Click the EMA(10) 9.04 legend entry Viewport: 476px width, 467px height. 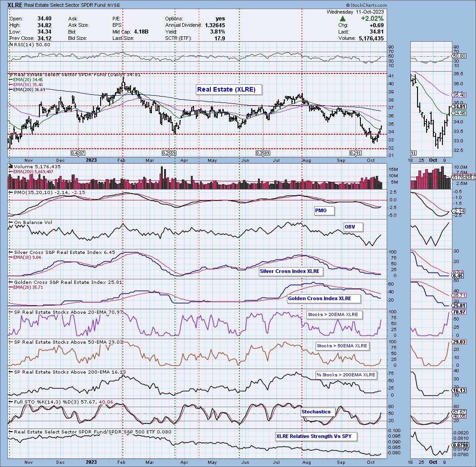pos(25,257)
